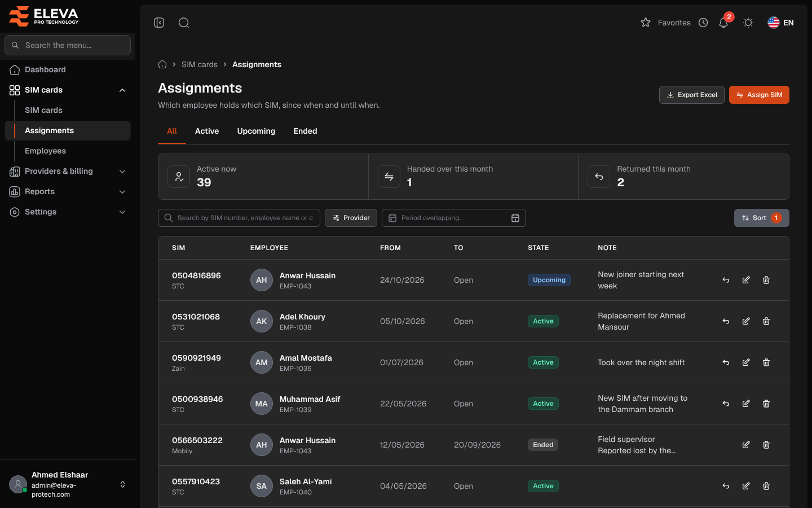Click the Export Excel button
Screen dimensions: 812x508
[x=692, y=95]
